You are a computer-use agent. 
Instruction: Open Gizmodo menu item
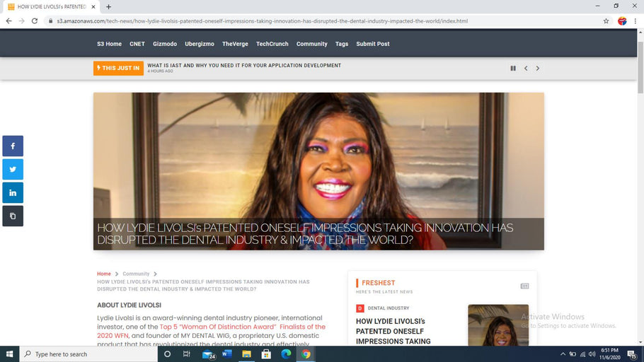[x=165, y=44]
